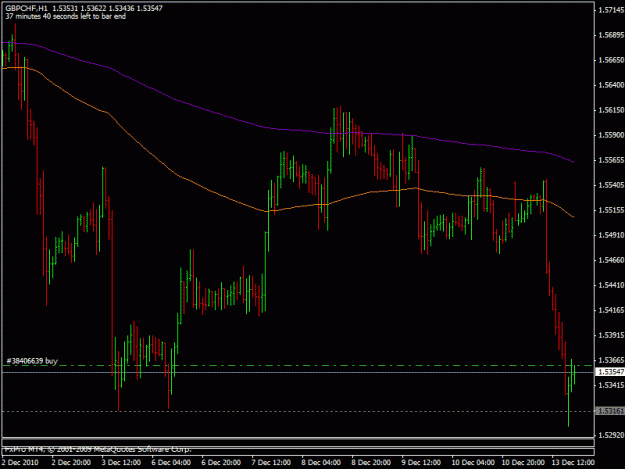Click the 1.53665 price axis label
This screenshot has height=469, width=625.
611,360
